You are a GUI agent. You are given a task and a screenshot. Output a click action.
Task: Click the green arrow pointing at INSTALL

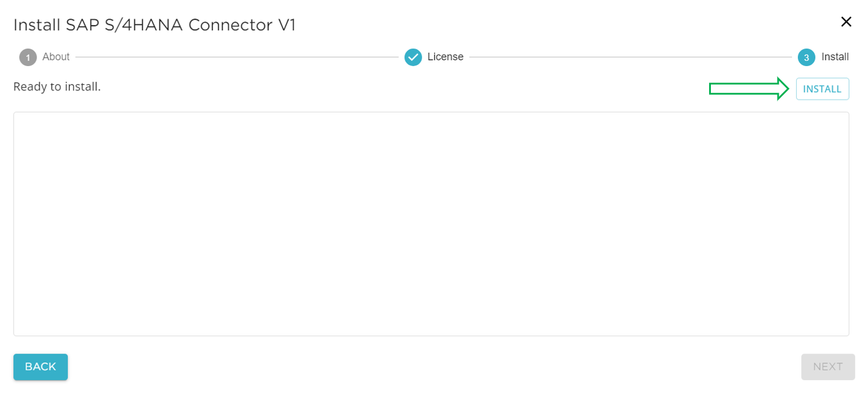click(x=748, y=89)
